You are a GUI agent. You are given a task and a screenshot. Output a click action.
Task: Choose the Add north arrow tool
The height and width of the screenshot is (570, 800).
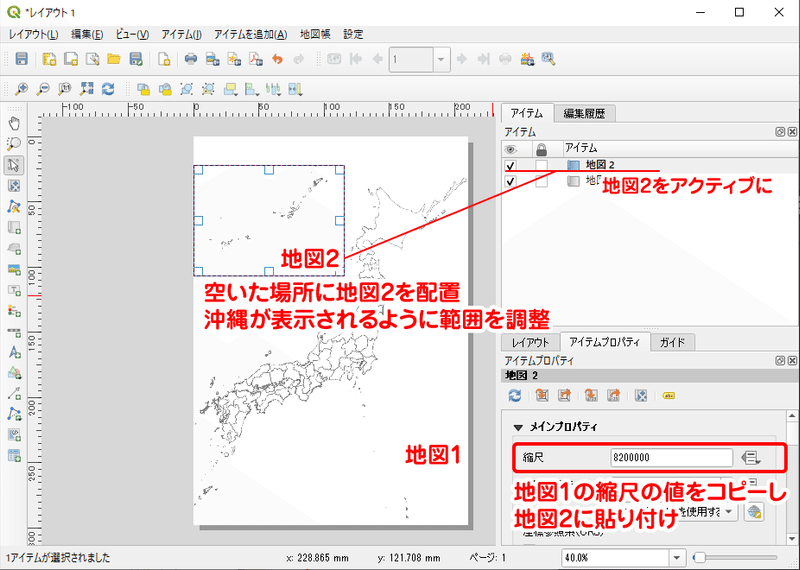(x=14, y=352)
